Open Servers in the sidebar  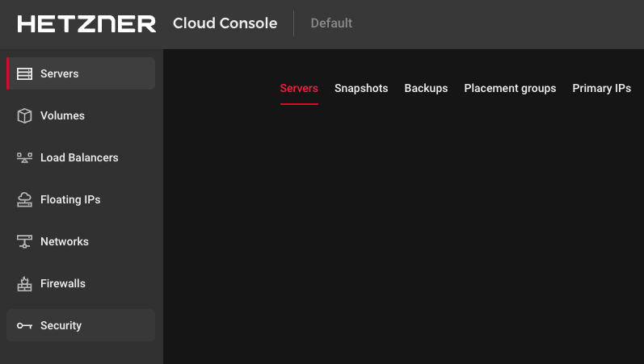[x=81, y=73]
